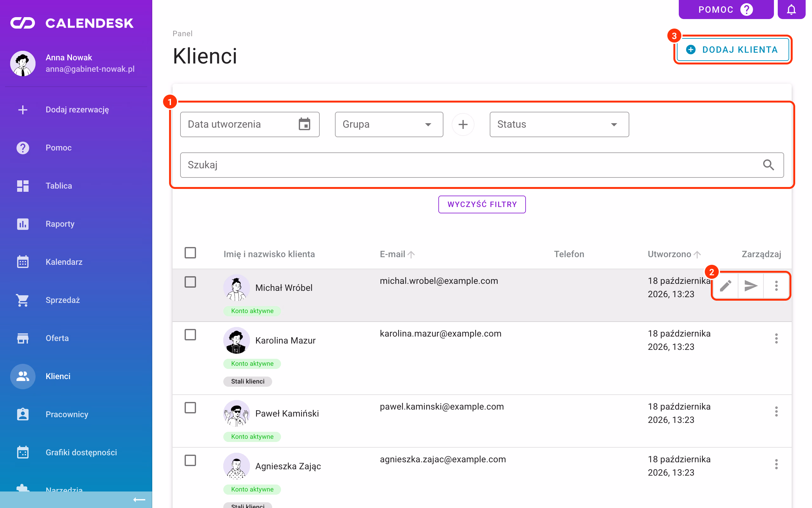The image size is (812, 508).
Task: Click the Kalendarz calendar icon
Action: (x=23, y=262)
